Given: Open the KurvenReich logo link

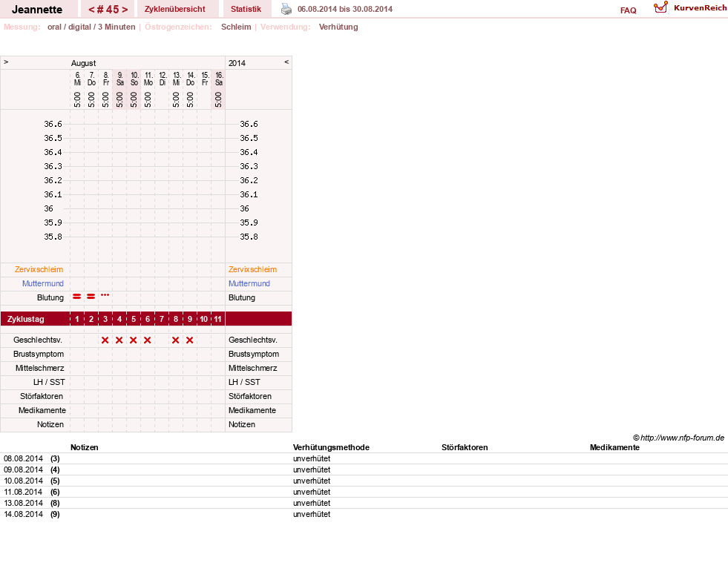Looking at the screenshot, I should click(690, 8).
